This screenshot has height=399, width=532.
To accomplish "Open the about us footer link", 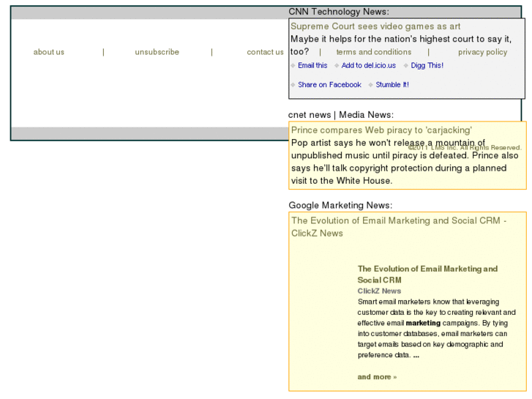I will (48, 52).
